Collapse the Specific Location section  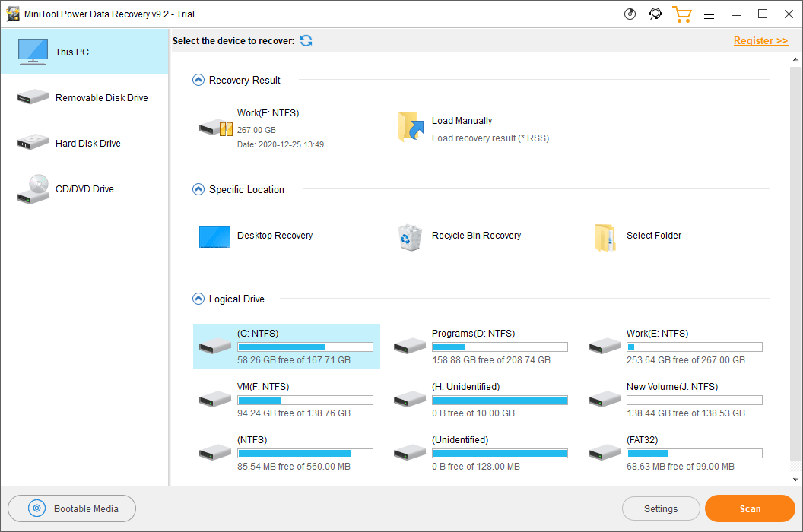pos(198,189)
